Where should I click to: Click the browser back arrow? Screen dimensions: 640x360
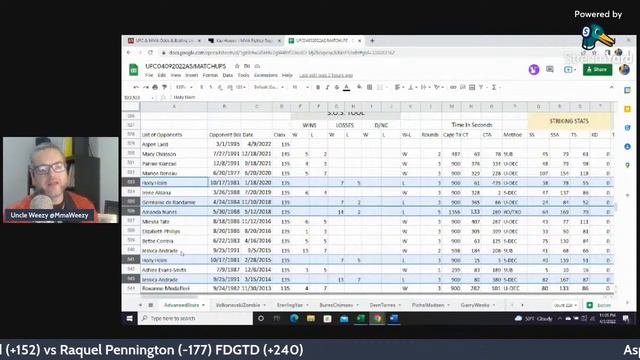tap(129, 53)
